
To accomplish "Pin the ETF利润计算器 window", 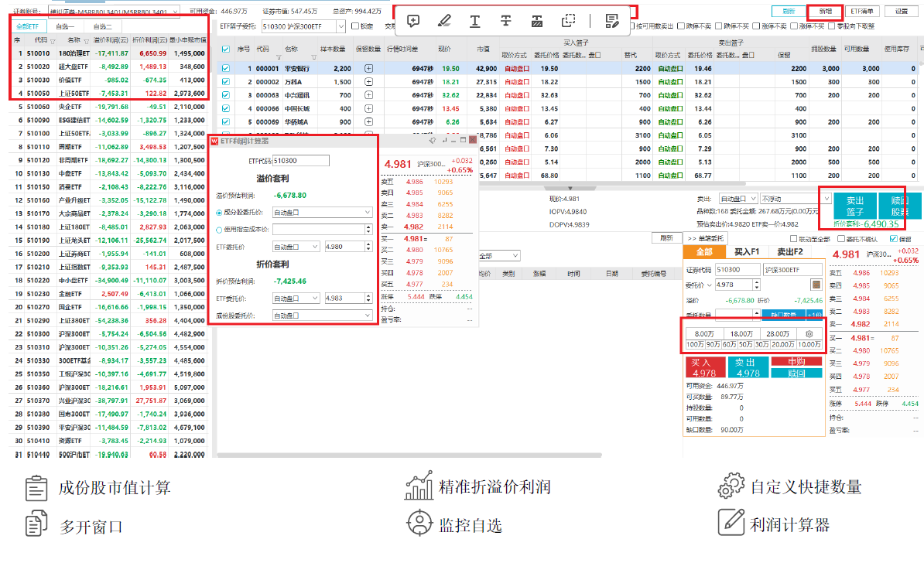I will coord(433,140).
